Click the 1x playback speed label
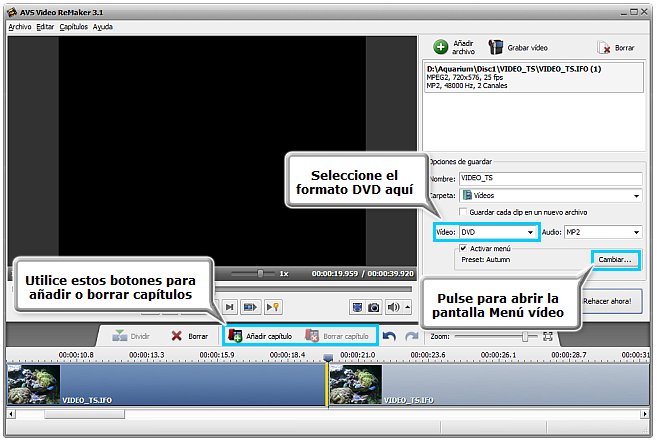 pos(284,274)
